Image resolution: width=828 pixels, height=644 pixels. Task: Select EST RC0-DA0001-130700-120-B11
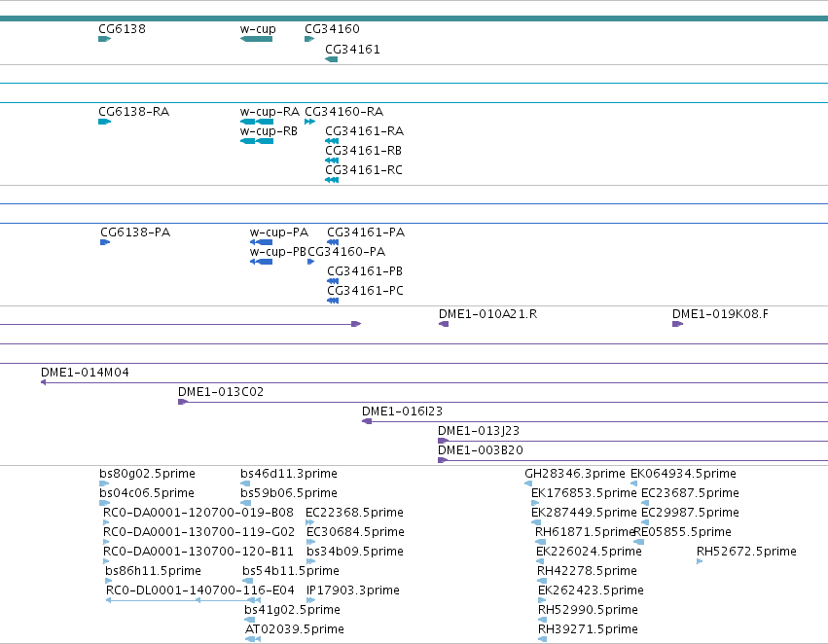pos(198,553)
